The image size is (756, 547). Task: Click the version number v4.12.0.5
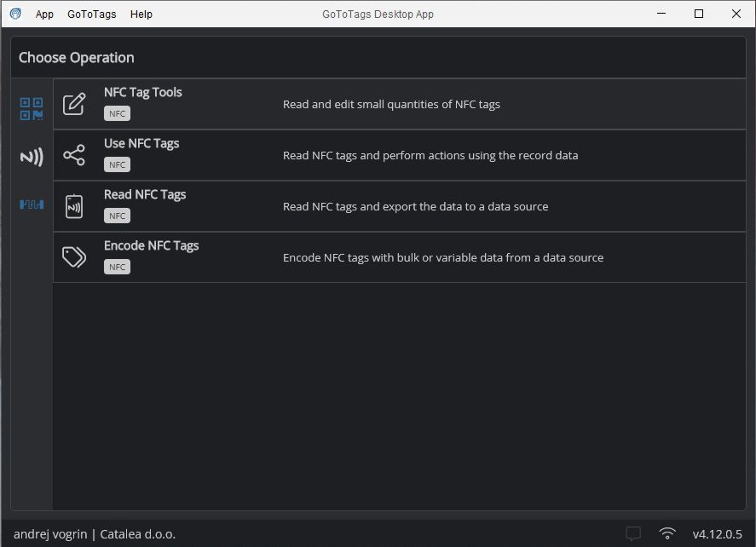717,534
